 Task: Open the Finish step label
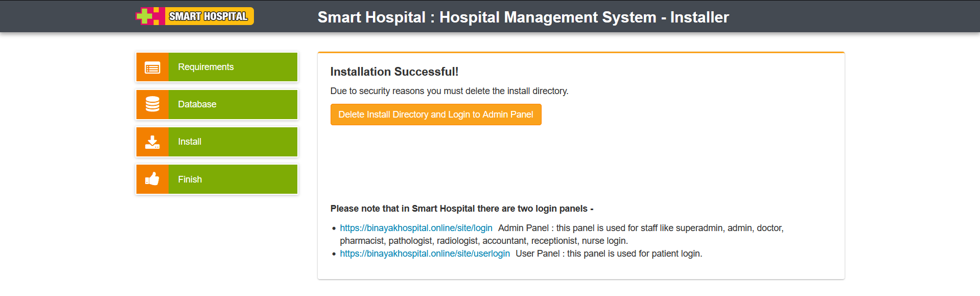pos(190,179)
